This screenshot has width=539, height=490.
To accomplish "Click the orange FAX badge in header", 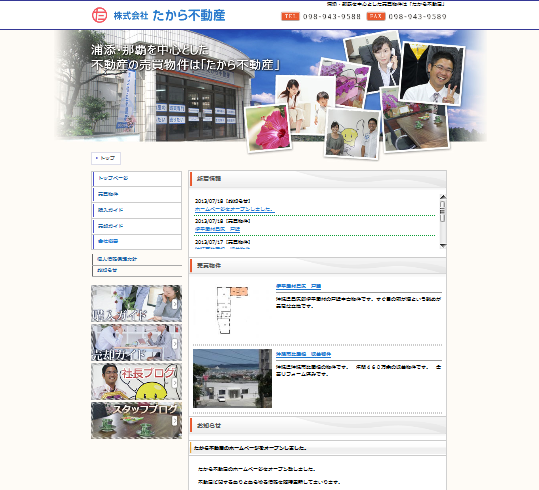I will pos(376,16).
